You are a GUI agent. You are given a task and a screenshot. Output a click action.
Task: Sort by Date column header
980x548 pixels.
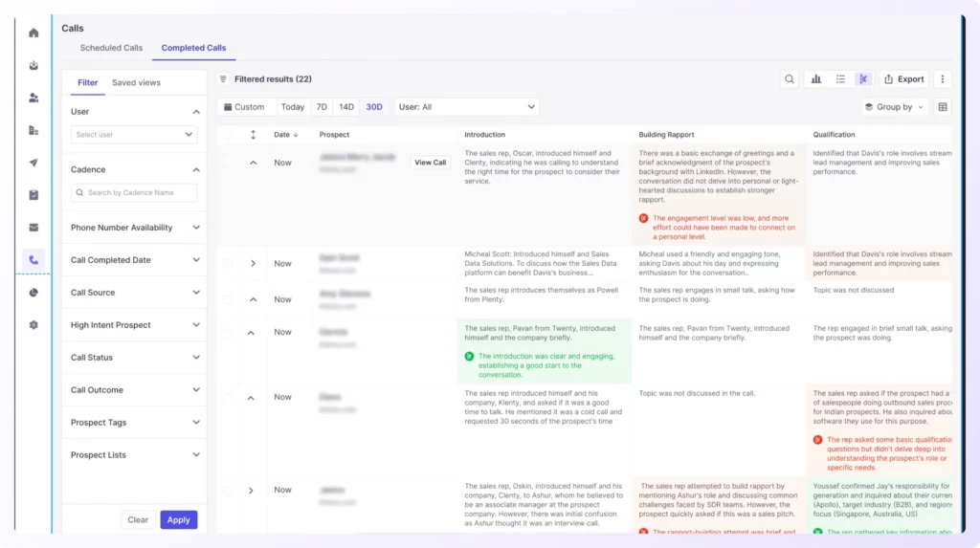pos(285,134)
